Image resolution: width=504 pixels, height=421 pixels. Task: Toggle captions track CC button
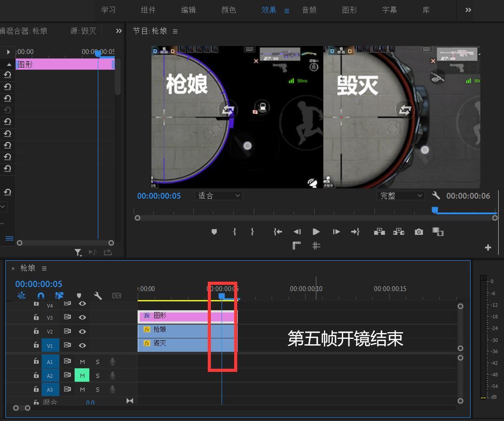tap(116, 296)
